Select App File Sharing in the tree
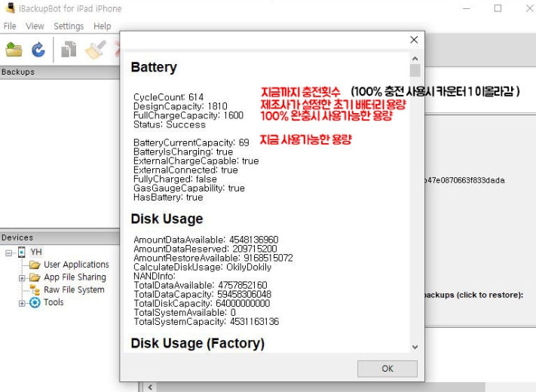 [75, 277]
